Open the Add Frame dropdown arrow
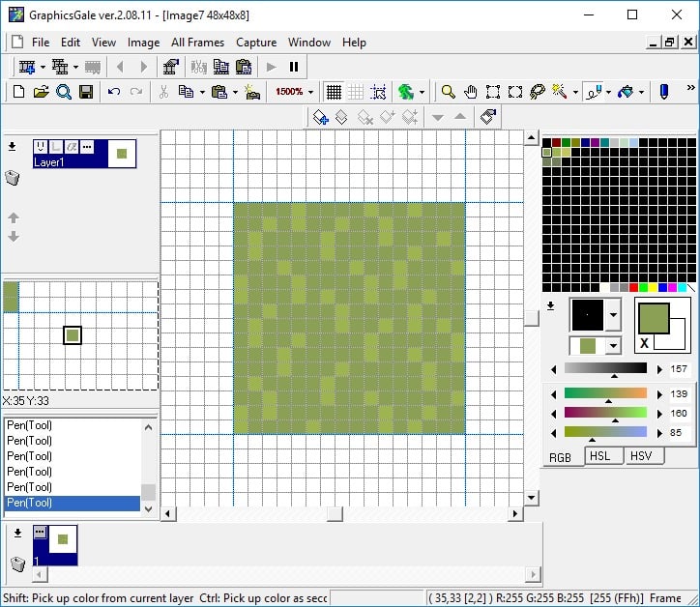This screenshot has width=700, height=607. point(43,67)
